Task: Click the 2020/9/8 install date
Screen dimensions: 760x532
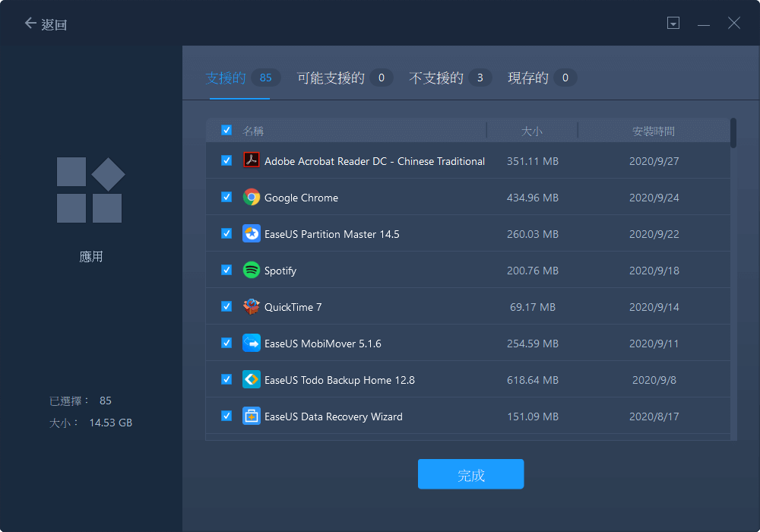Action: coord(654,380)
